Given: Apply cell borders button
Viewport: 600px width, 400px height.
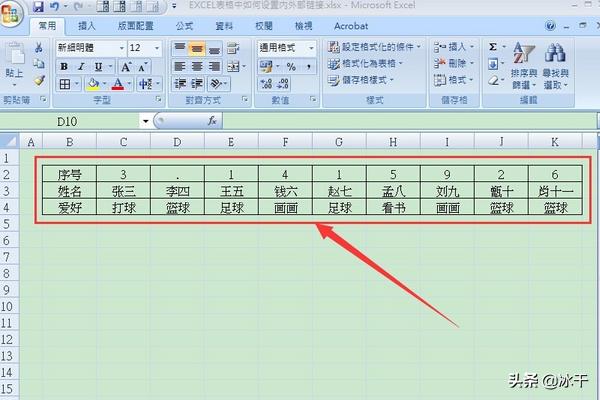Looking at the screenshot, I should tap(65, 84).
